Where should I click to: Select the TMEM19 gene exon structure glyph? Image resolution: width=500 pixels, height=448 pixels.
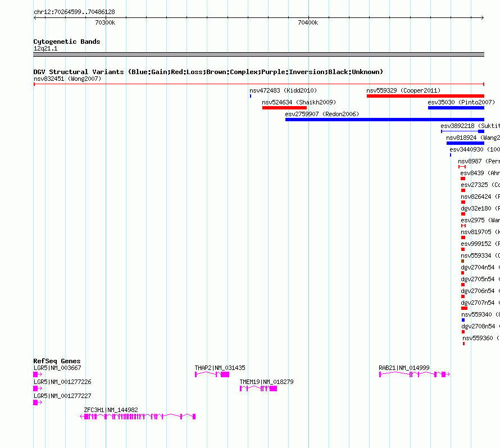tap(258, 388)
